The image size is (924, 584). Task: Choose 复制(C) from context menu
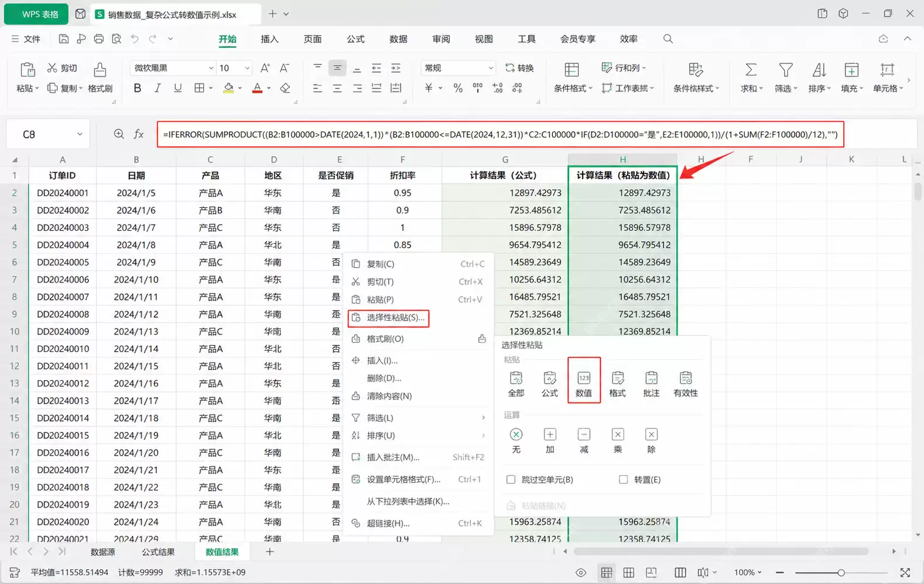418,264
